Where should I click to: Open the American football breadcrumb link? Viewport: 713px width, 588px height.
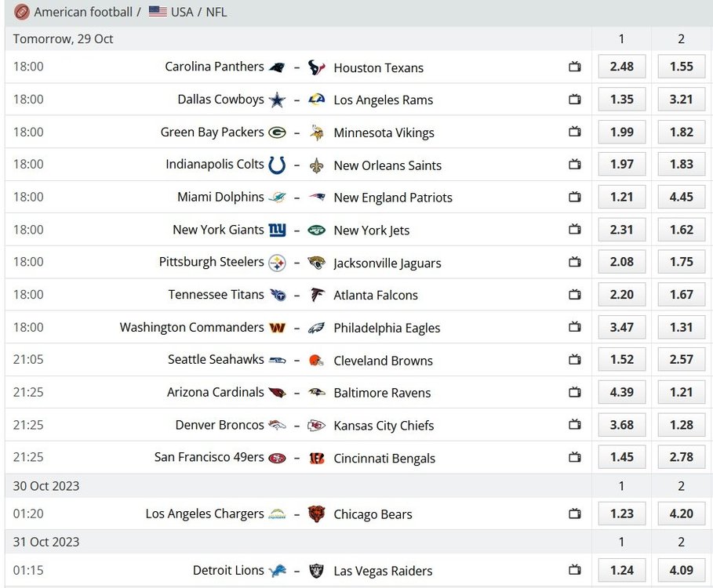(83, 13)
